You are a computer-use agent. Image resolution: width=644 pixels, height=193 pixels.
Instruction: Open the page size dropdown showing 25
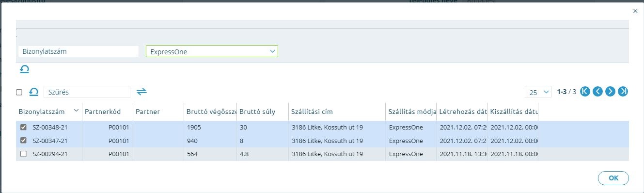pyautogui.click(x=538, y=92)
